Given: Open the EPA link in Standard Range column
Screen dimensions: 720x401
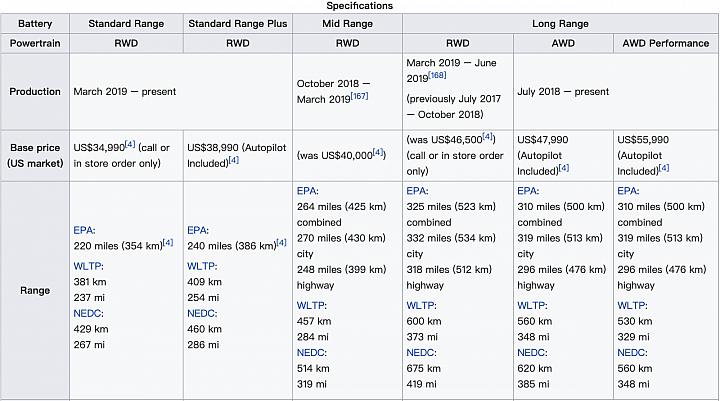Looking at the screenshot, I should 83,230.
